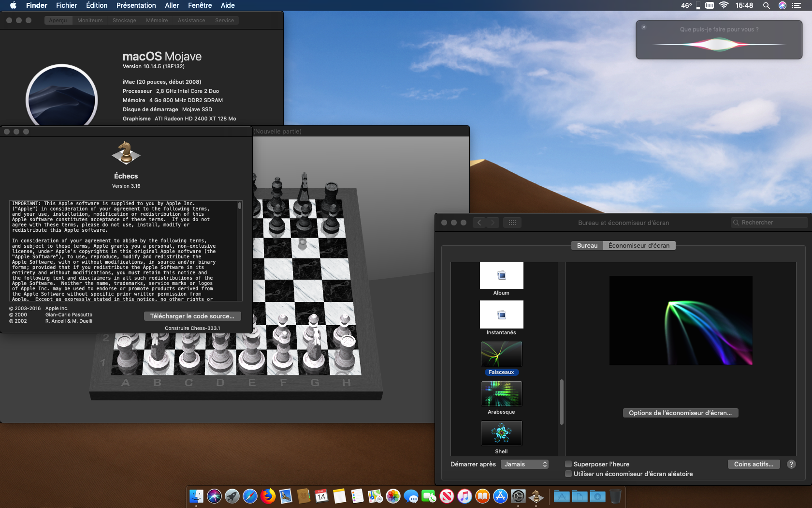
Task: Open App Store icon in the Dock
Action: (x=500, y=496)
